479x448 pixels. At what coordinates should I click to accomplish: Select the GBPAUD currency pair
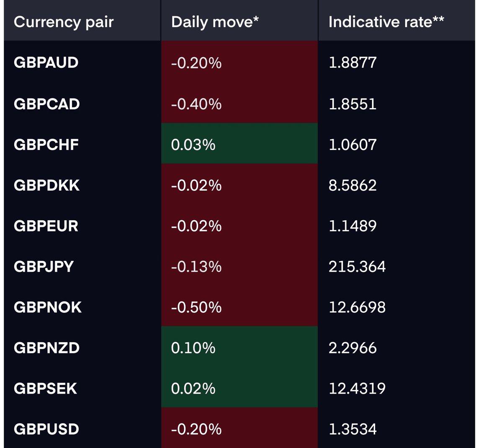tap(46, 63)
